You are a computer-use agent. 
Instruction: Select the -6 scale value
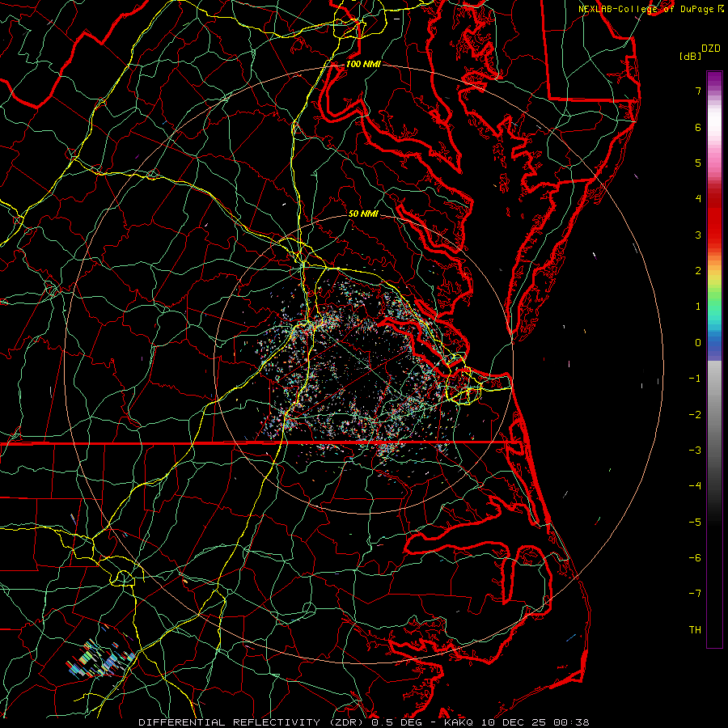pyautogui.click(x=695, y=558)
